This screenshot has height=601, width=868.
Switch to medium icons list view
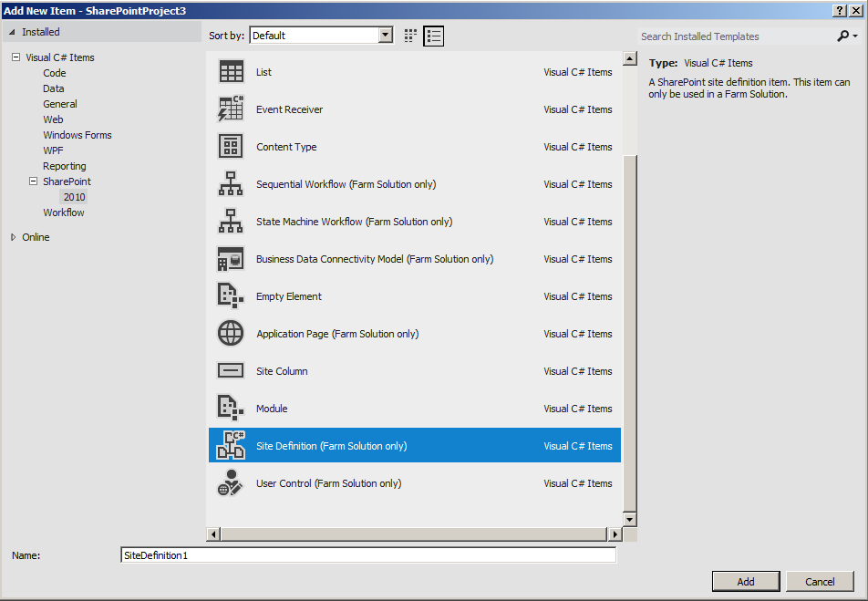point(433,36)
